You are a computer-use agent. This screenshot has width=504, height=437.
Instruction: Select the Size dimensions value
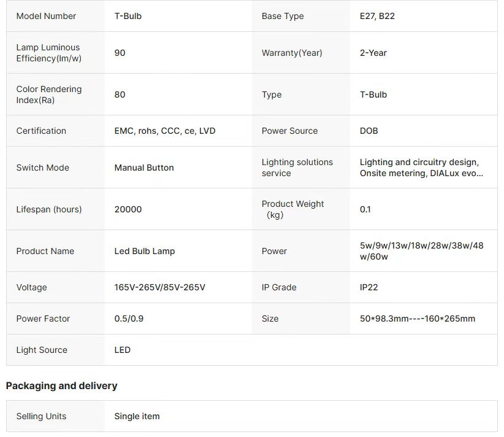coord(417,319)
